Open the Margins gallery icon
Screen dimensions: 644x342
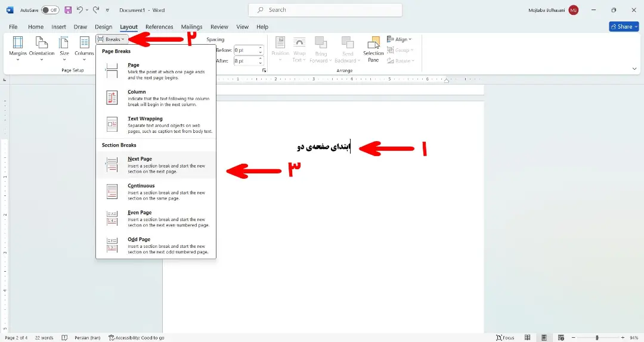18,42
